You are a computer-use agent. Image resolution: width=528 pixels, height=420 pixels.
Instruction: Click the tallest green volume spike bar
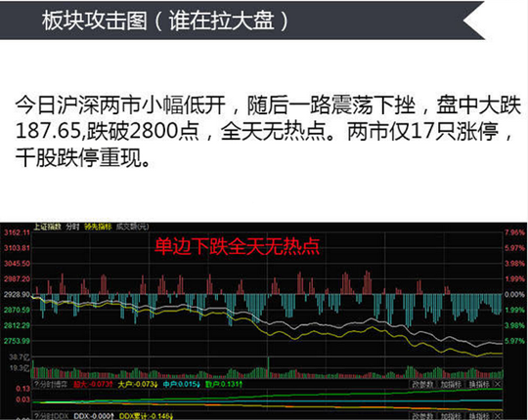point(268,367)
